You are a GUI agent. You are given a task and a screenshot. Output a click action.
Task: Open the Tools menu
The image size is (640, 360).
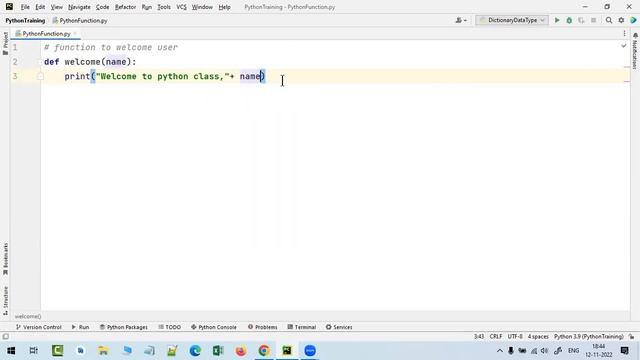click(164, 7)
